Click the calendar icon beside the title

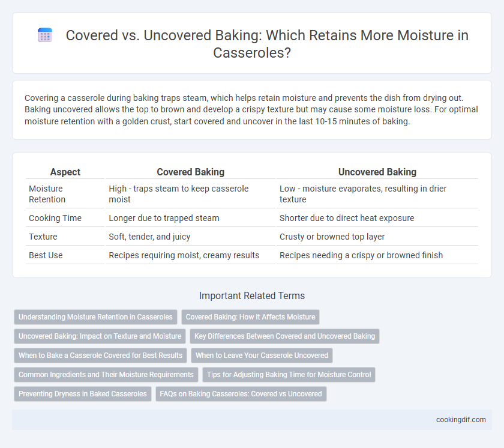[45, 35]
